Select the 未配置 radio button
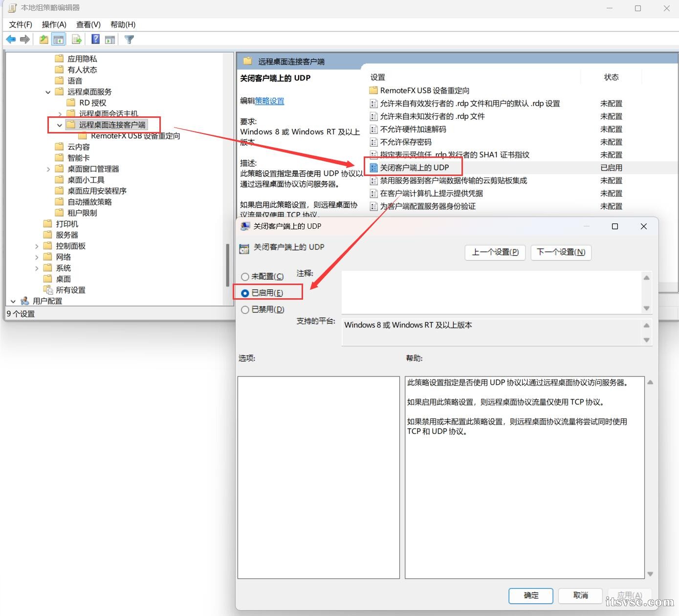This screenshot has height=616, width=679. (x=245, y=277)
